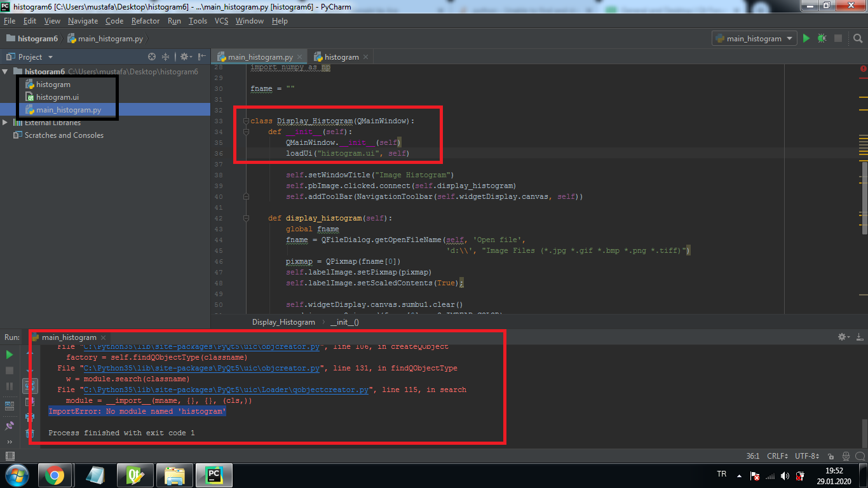Stop the running process
The width and height of the screenshot is (868, 488).
tap(8, 370)
